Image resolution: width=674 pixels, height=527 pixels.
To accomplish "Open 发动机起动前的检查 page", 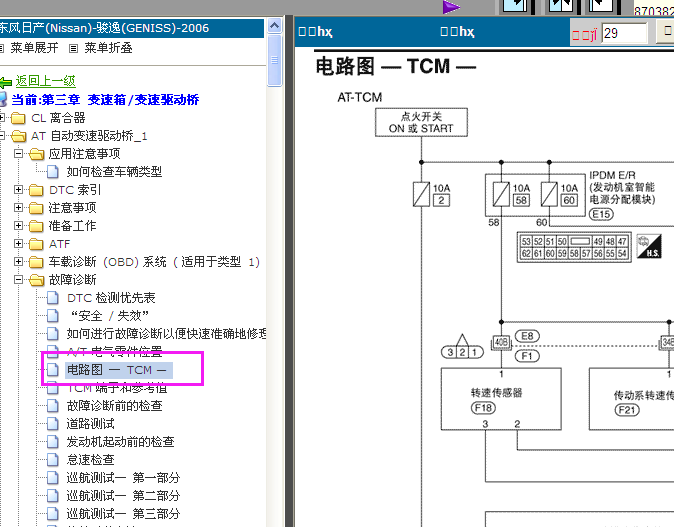I will [120, 442].
